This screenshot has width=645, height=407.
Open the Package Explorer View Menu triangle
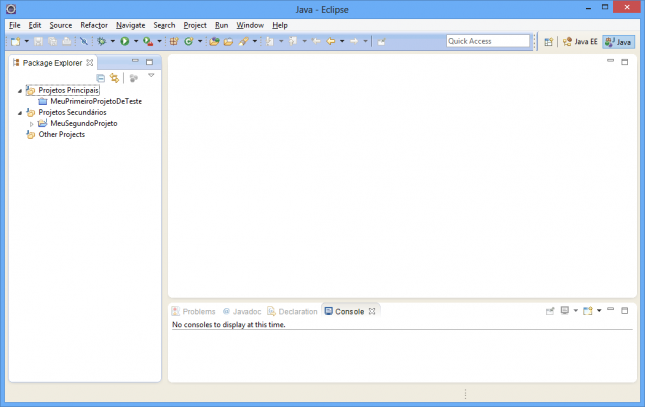[151, 75]
